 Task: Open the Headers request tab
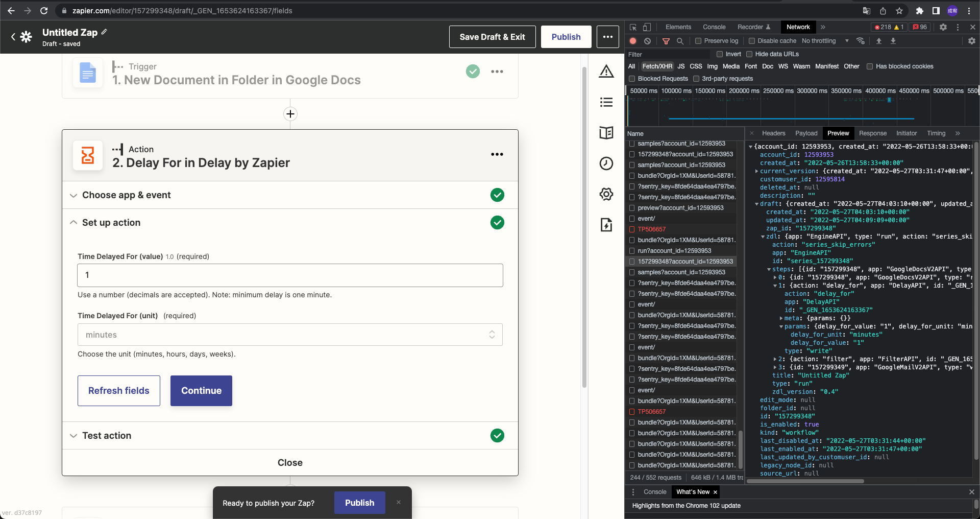click(773, 133)
